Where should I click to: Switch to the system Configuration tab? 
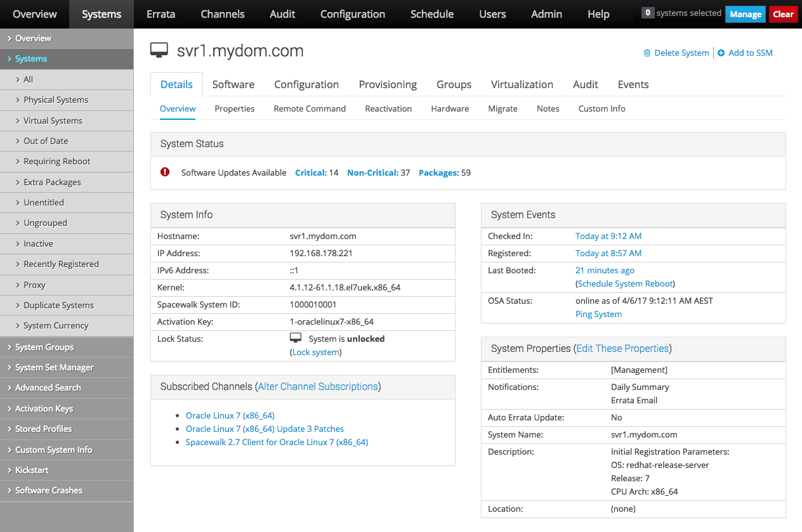(306, 84)
